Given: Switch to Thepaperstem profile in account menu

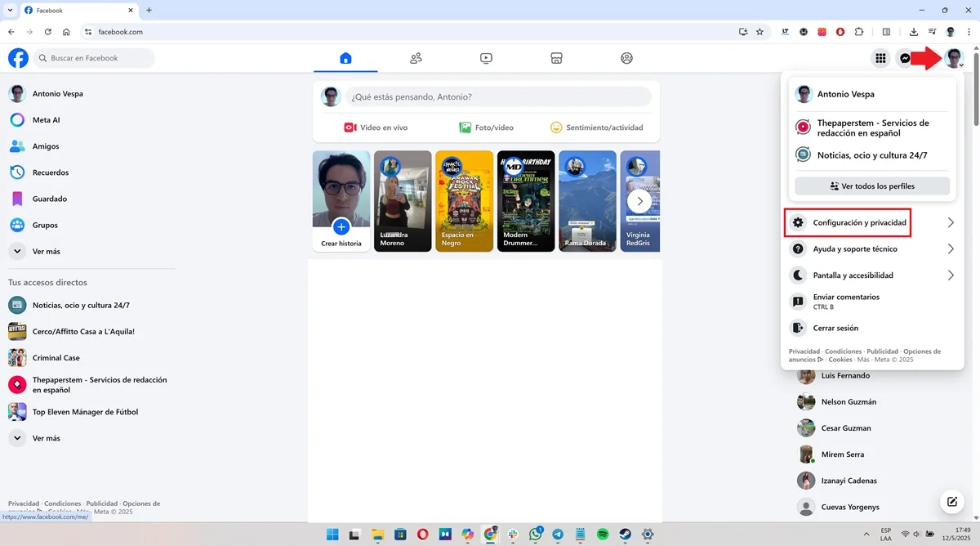Looking at the screenshot, I should (x=872, y=128).
